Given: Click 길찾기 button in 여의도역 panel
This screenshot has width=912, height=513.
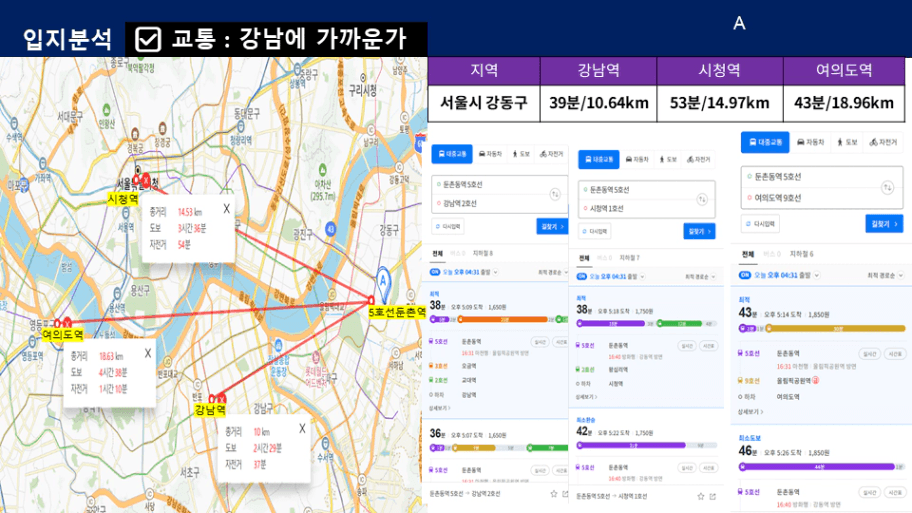Looking at the screenshot, I should point(884,223).
